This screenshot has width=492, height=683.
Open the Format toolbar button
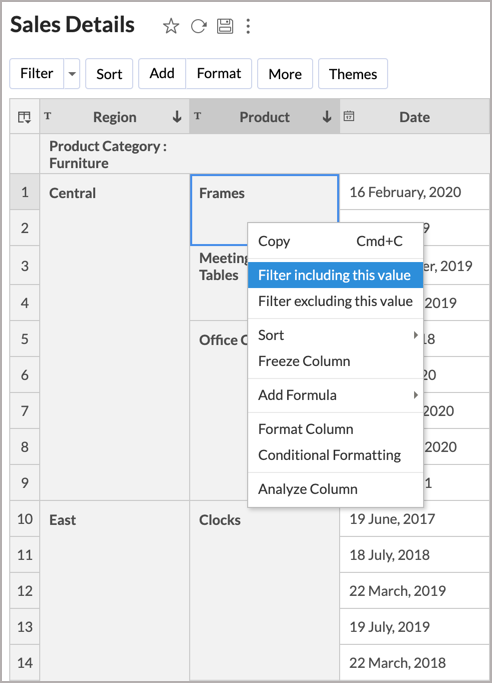(219, 74)
